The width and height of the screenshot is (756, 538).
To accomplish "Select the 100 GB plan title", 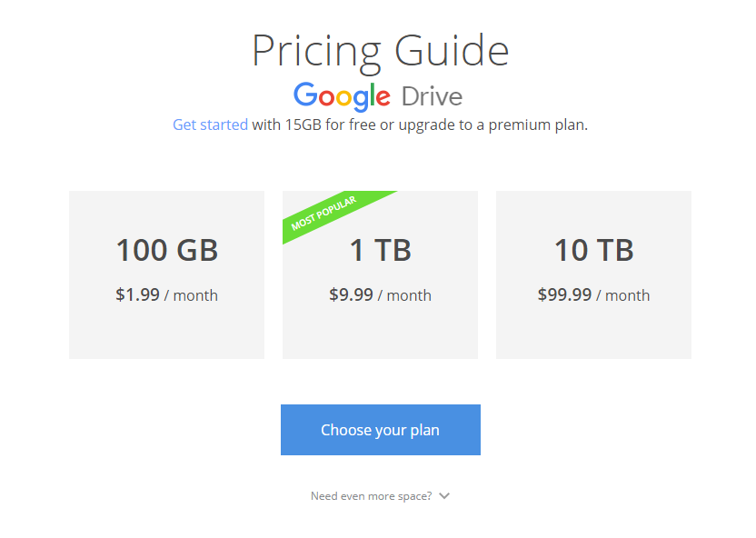I will pyautogui.click(x=166, y=250).
